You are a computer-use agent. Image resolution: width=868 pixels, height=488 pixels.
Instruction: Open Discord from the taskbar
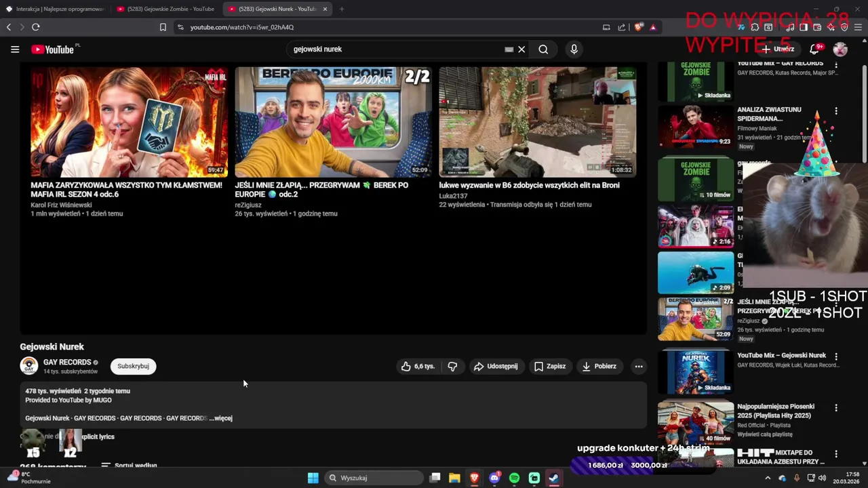[494, 478]
